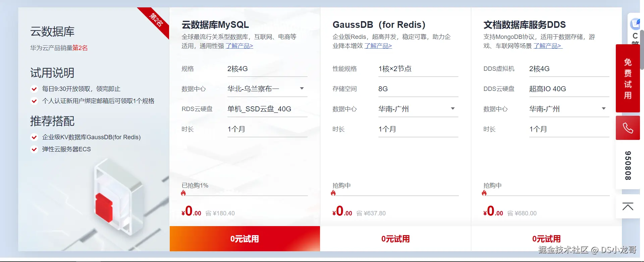
Task: Click the 云数据库 heading in left panel
Action: pos(52,32)
